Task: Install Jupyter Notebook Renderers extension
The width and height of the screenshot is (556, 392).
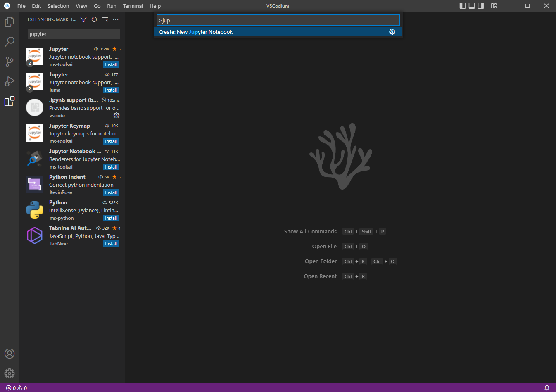Action: click(111, 167)
